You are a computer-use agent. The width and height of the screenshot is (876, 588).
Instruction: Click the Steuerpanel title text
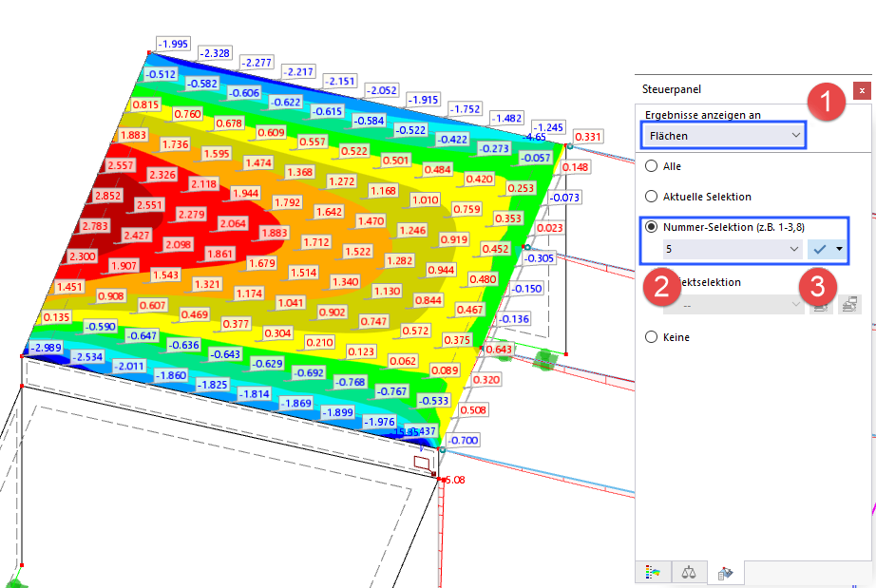pyautogui.click(x=672, y=89)
